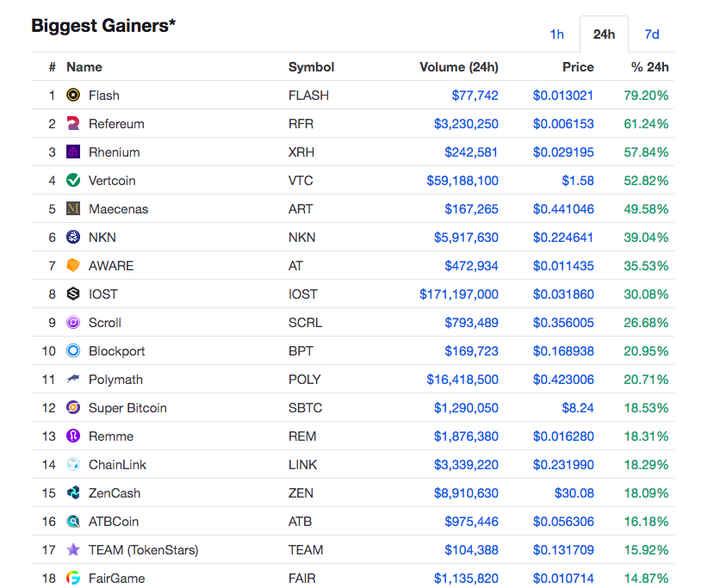720x588 pixels.
Task: Click the 30.08% gain value
Action: click(646, 294)
